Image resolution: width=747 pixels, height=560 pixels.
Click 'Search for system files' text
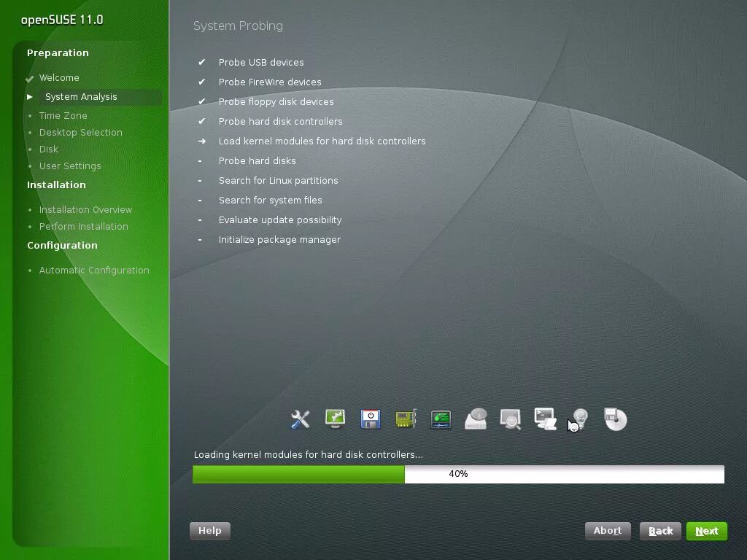270,201
